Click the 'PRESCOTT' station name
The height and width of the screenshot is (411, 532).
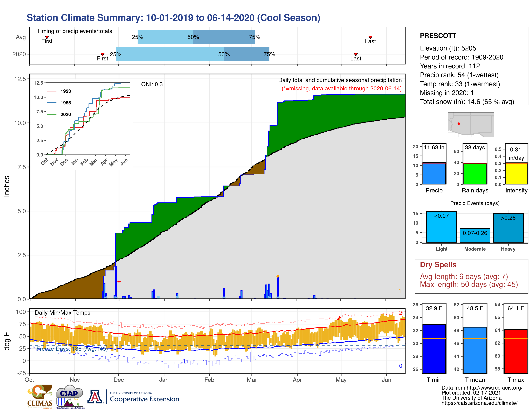(438, 36)
